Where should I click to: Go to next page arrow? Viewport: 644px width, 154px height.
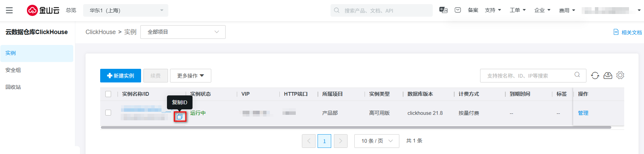[x=341, y=141]
